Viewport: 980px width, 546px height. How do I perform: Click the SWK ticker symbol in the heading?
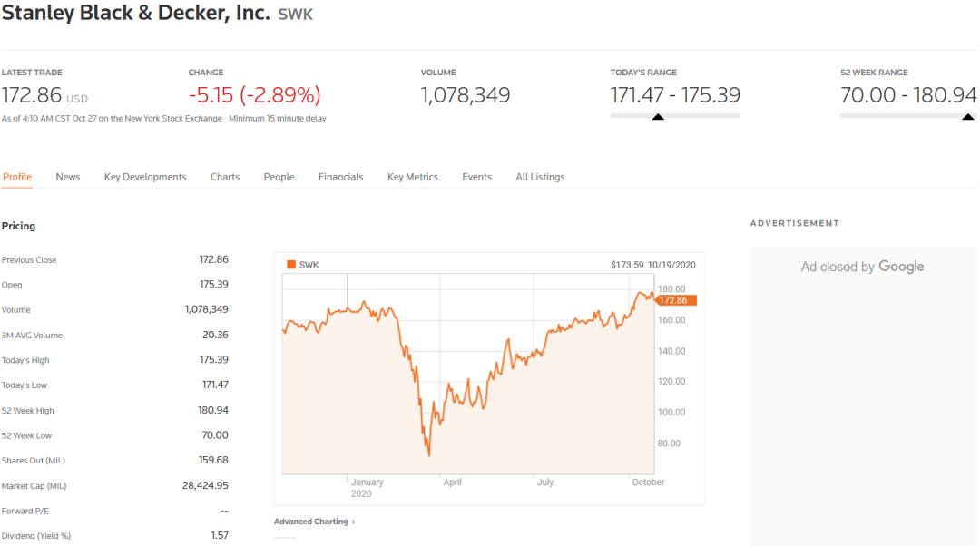pyautogui.click(x=295, y=15)
